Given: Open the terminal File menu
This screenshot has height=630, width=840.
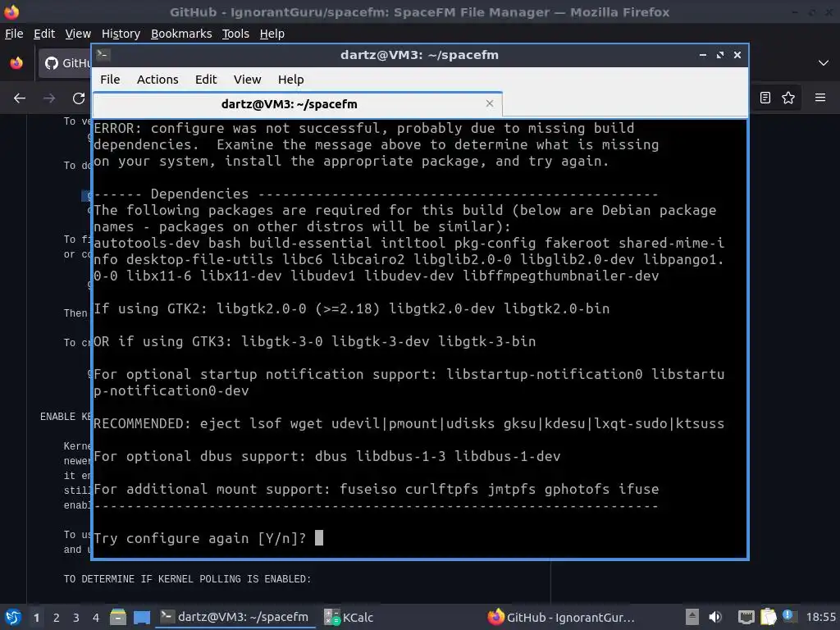Looking at the screenshot, I should pyautogui.click(x=110, y=80).
